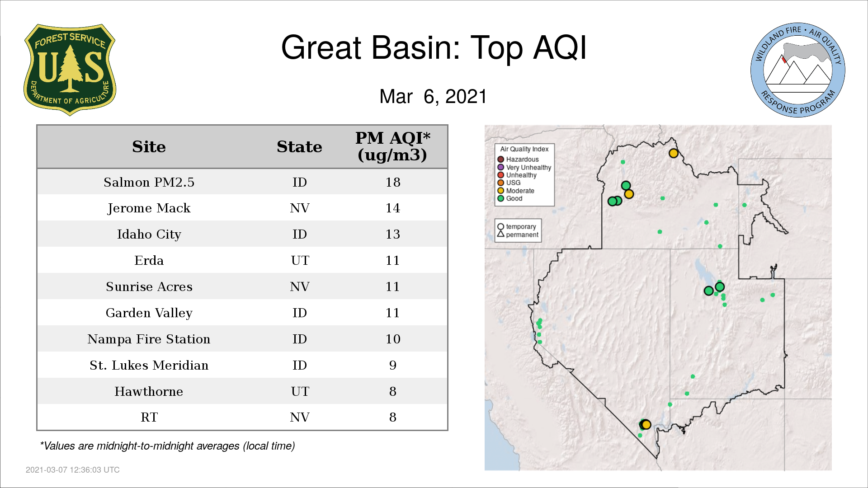
Task: Click the Wildland Fire Air Quality Response Program logo
Action: tap(798, 70)
